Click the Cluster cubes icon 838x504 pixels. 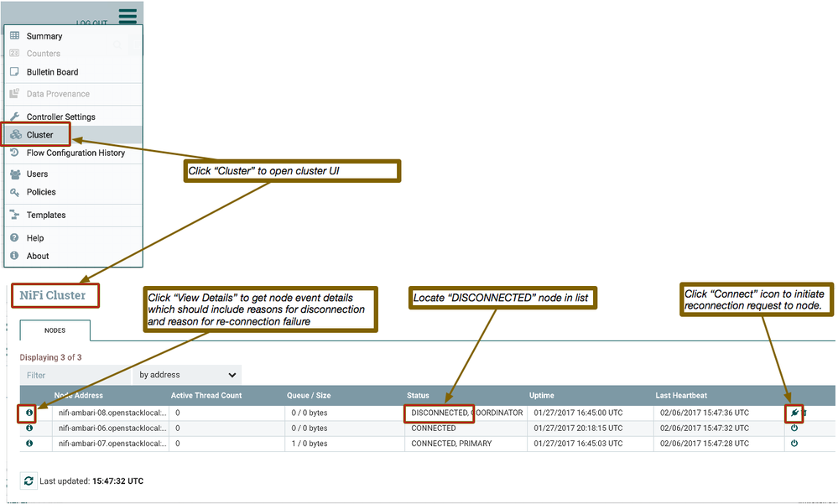pos(15,134)
